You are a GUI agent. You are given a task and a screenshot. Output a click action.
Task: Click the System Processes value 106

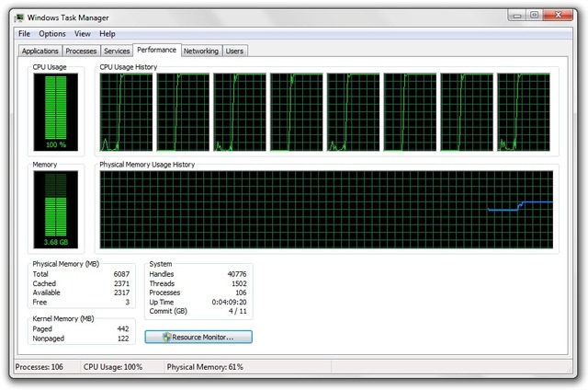click(241, 292)
